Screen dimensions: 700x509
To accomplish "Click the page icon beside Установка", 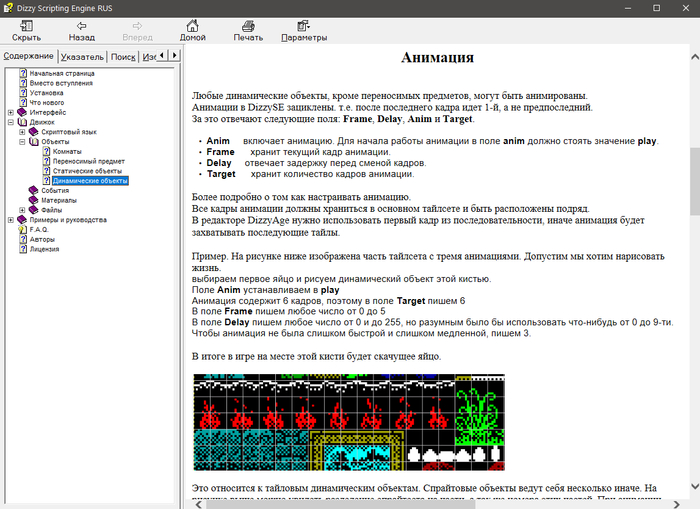I will coord(23,93).
